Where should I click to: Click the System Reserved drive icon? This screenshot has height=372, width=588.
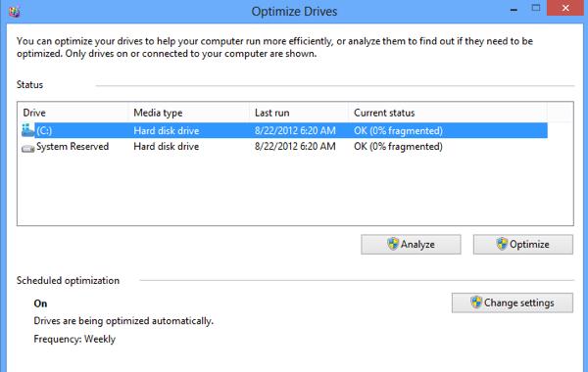[x=27, y=149]
